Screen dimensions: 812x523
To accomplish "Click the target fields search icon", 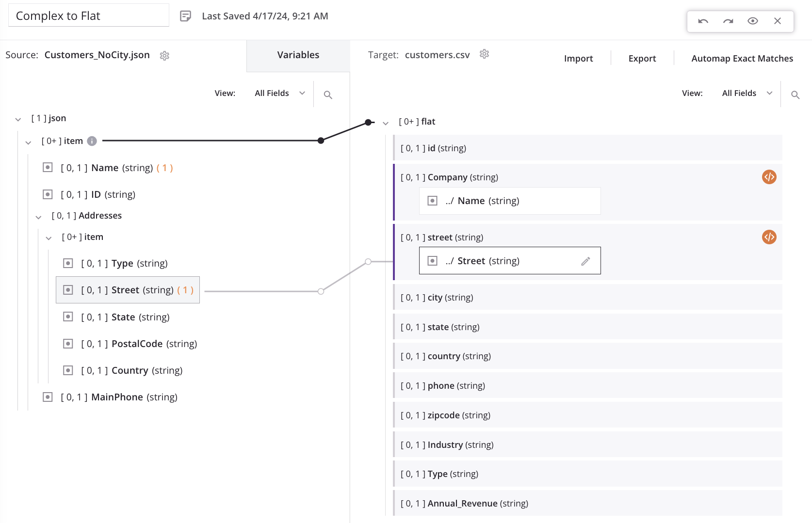I will 795,95.
